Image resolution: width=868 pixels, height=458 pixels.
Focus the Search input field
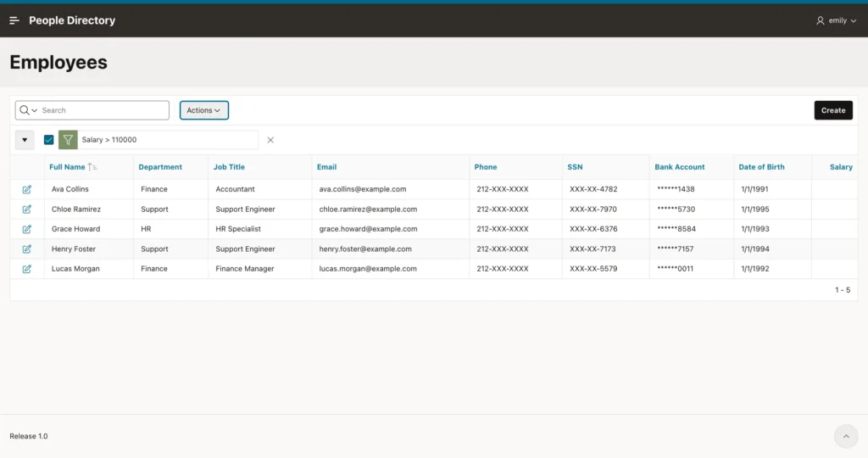click(x=104, y=110)
